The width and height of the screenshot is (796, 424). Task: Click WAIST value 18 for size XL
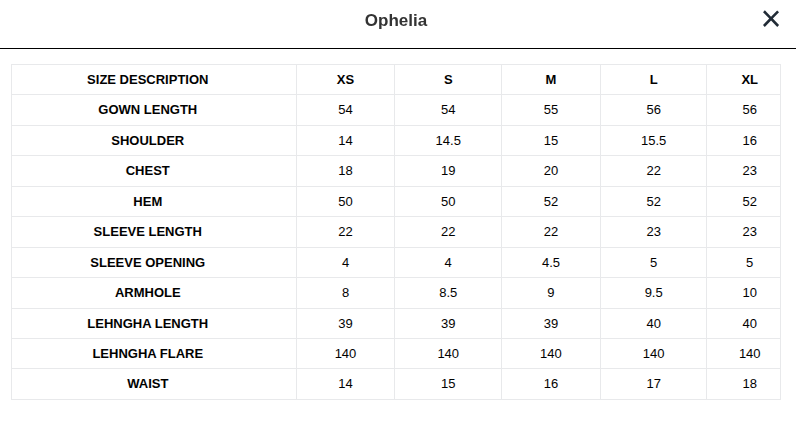coord(749,384)
